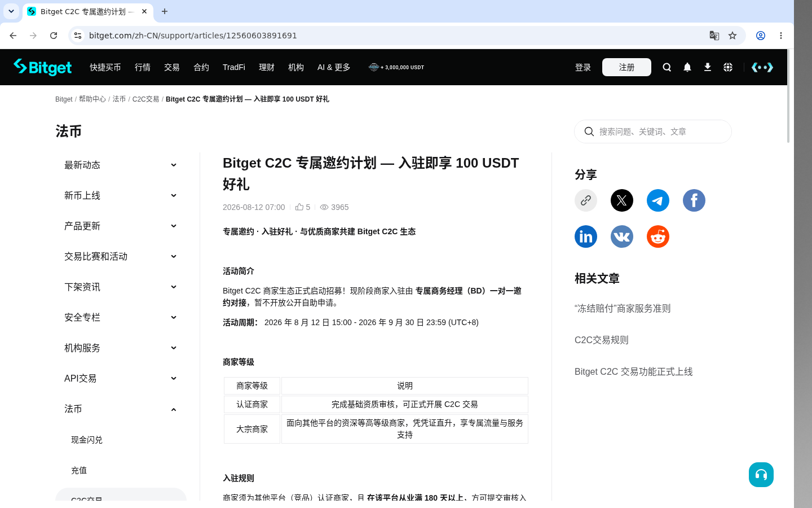812x508 pixels.
Task: Share article on LinkedIn
Action: click(x=586, y=237)
